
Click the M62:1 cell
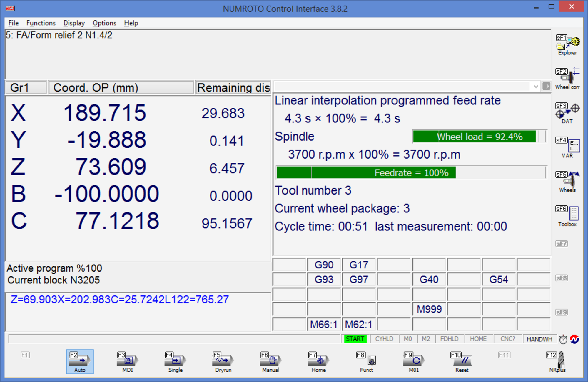pos(359,324)
